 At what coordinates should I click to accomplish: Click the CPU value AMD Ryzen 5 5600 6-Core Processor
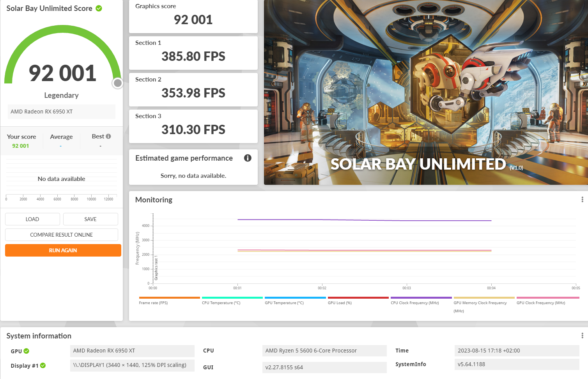click(324, 351)
